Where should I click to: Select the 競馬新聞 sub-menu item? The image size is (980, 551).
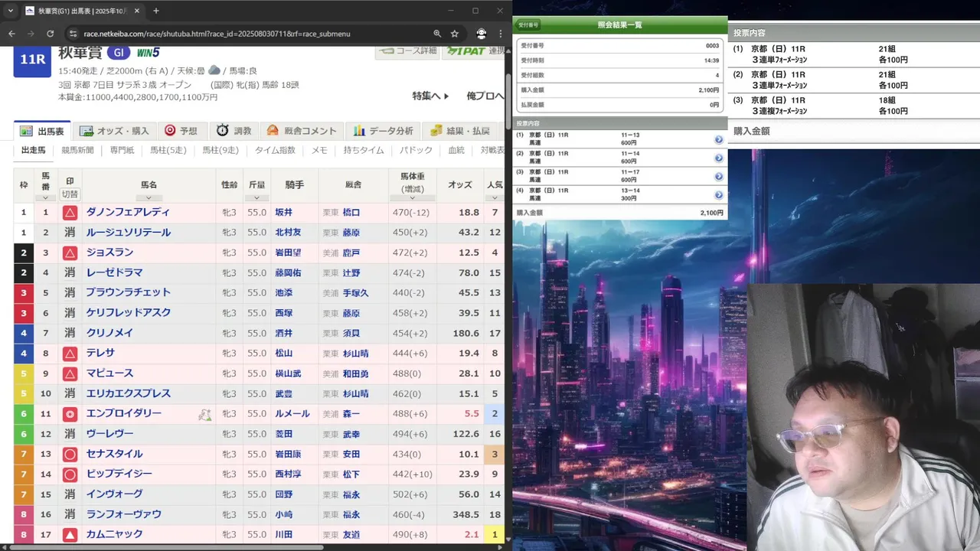pos(77,150)
